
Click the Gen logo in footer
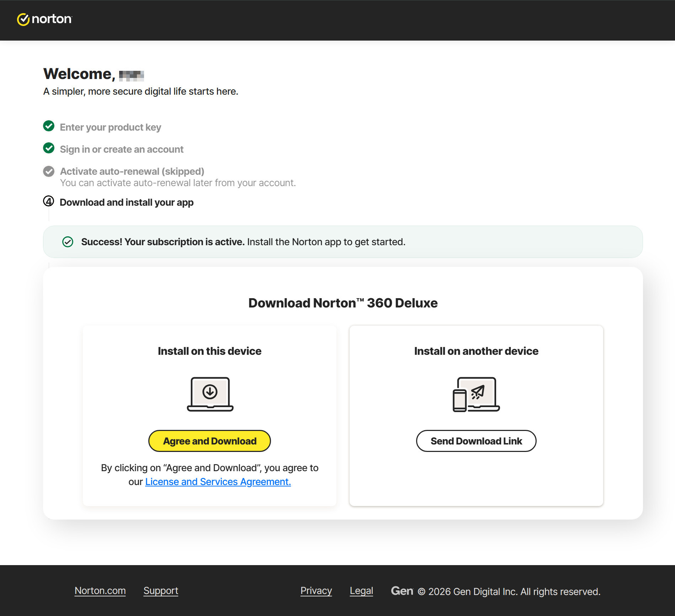402,591
